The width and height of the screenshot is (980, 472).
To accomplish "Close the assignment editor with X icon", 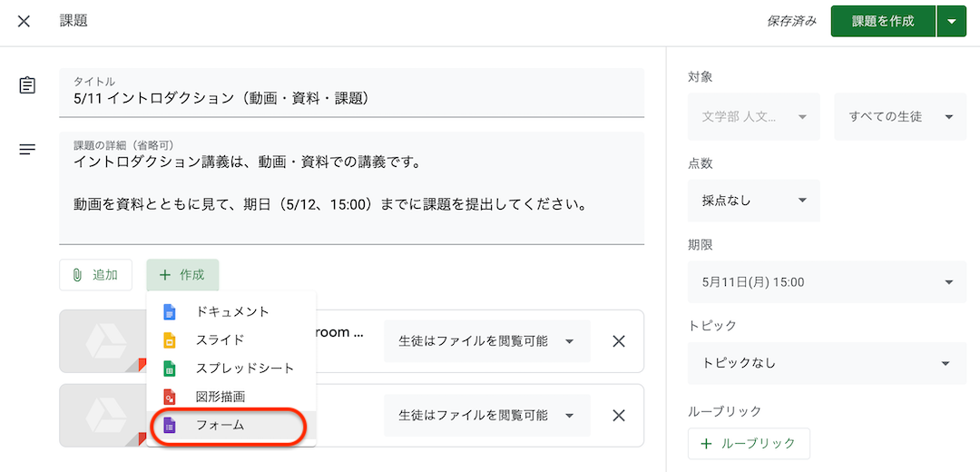I will 24,21.
